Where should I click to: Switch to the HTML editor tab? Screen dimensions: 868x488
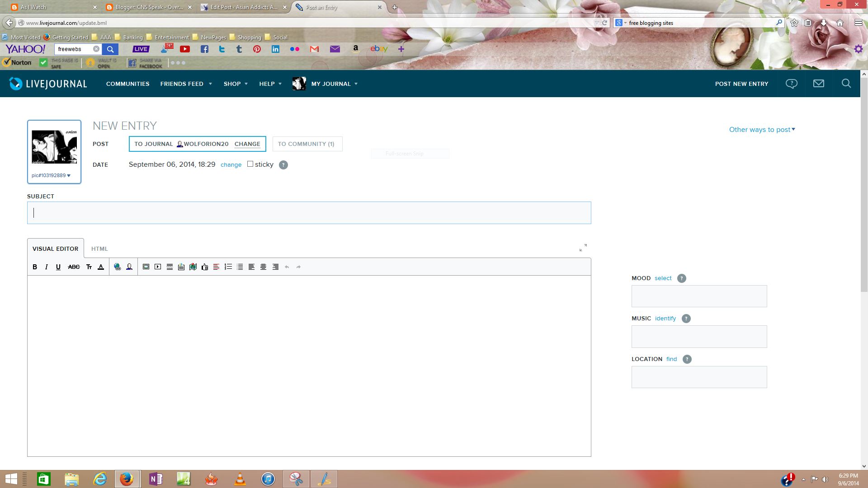click(99, 249)
